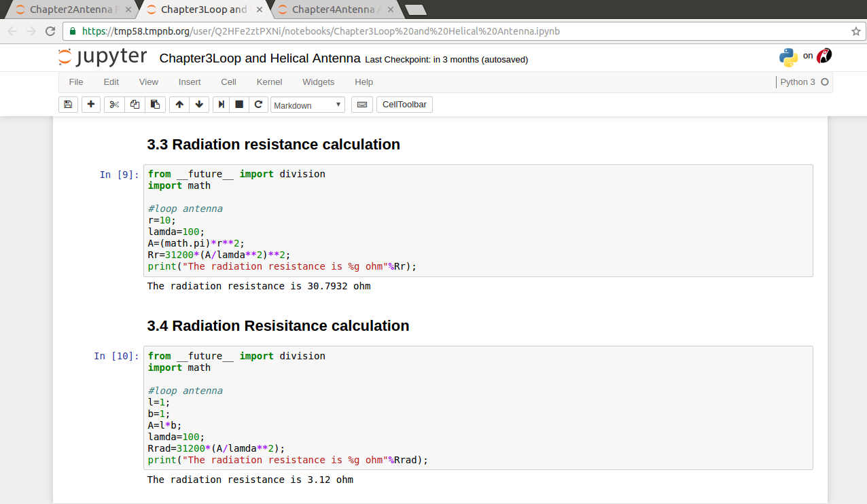867x504 pixels.
Task: Insert a cell below with plus icon
Action: pyautogui.click(x=90, y=105)
